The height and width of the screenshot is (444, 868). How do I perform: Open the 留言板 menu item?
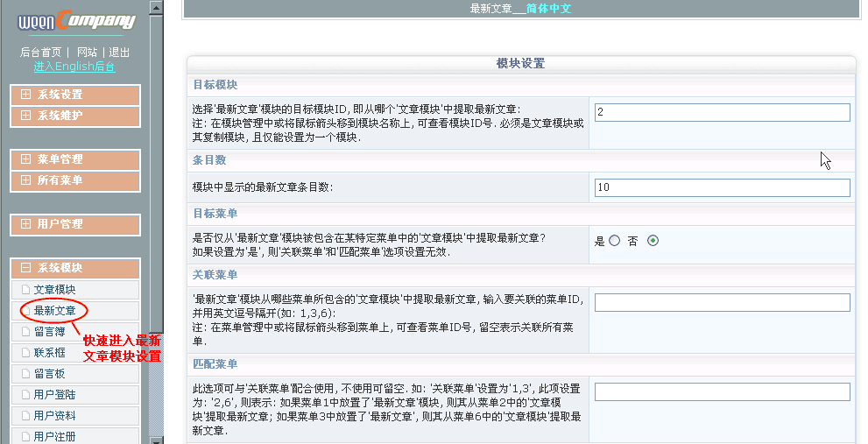point(75,374)
